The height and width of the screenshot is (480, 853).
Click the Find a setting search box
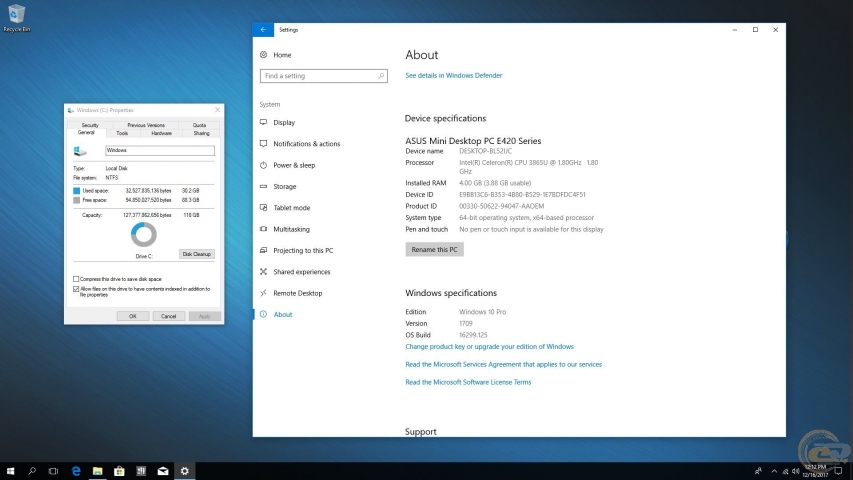click(x=323, y=76)
